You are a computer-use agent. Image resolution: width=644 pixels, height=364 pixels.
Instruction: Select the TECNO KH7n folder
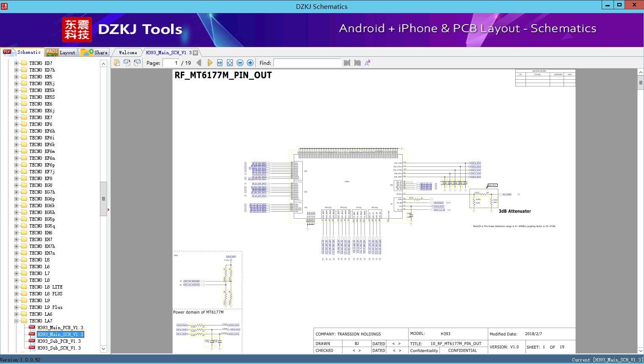click(42, 253)
